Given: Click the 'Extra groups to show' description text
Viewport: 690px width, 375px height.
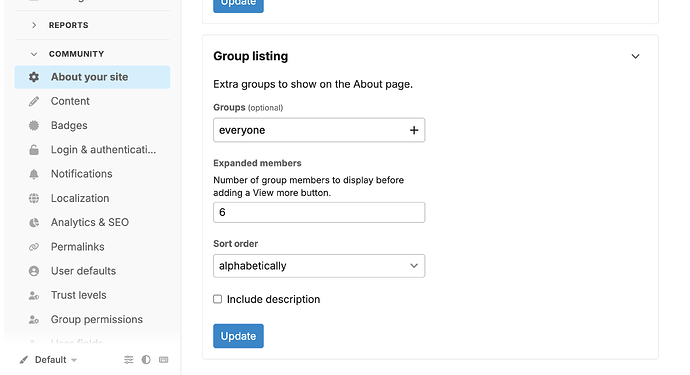Looking at the screenshot, I should 313,84.
